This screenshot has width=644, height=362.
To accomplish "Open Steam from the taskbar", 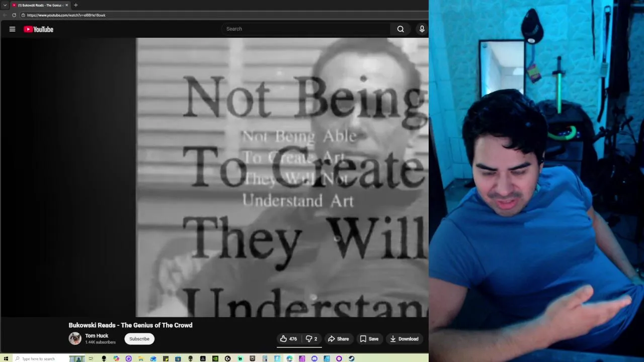I will (351, 358).
